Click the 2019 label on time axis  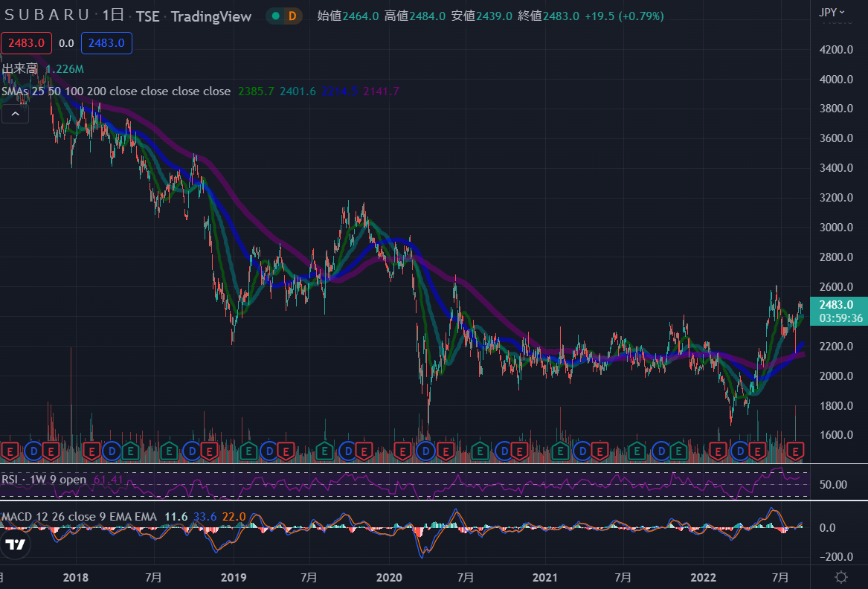pos(234,578)
